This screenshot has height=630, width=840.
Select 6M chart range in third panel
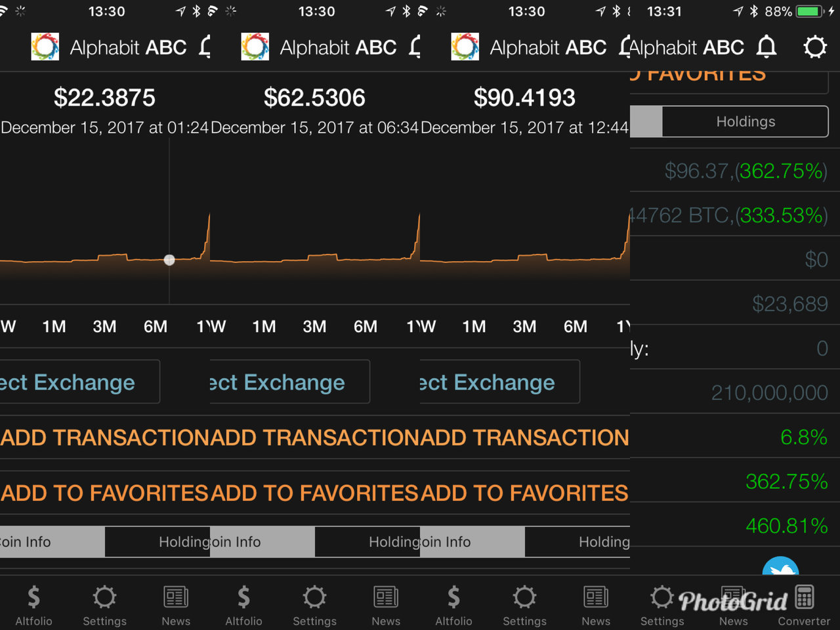(575, 327)
